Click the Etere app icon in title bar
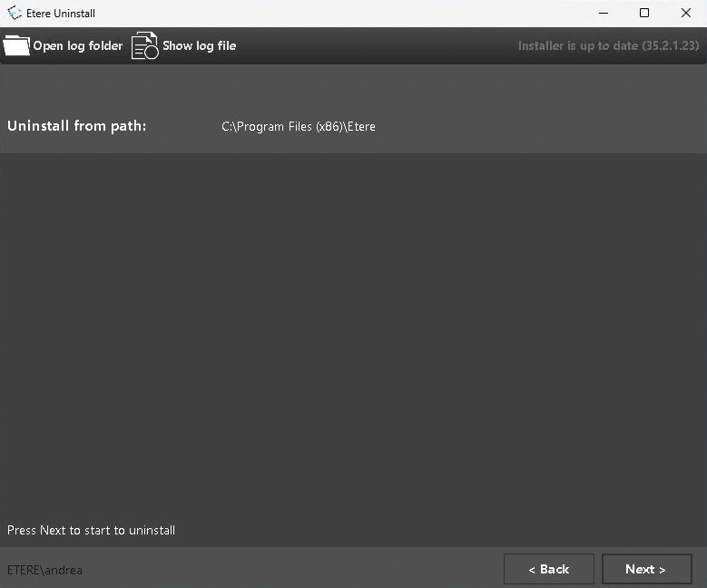Image resolution: width=707 pixels, height=588 pixels. click(15, 14)
